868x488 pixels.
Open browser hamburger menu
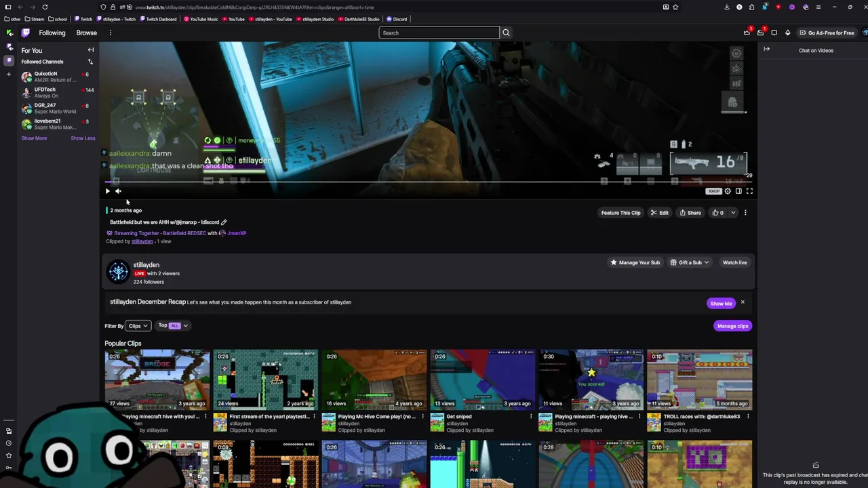[817, 7]
